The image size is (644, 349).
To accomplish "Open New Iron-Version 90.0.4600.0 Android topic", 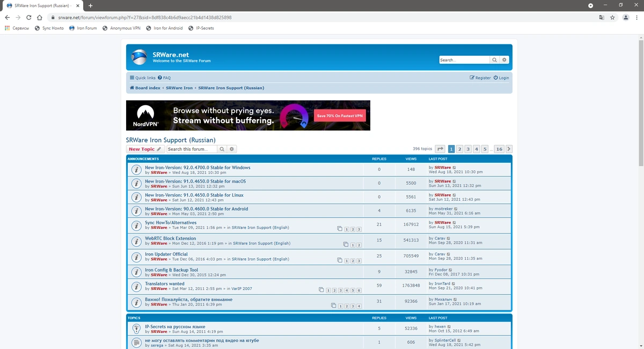I will pyautogui.click(x=196, y=209).
